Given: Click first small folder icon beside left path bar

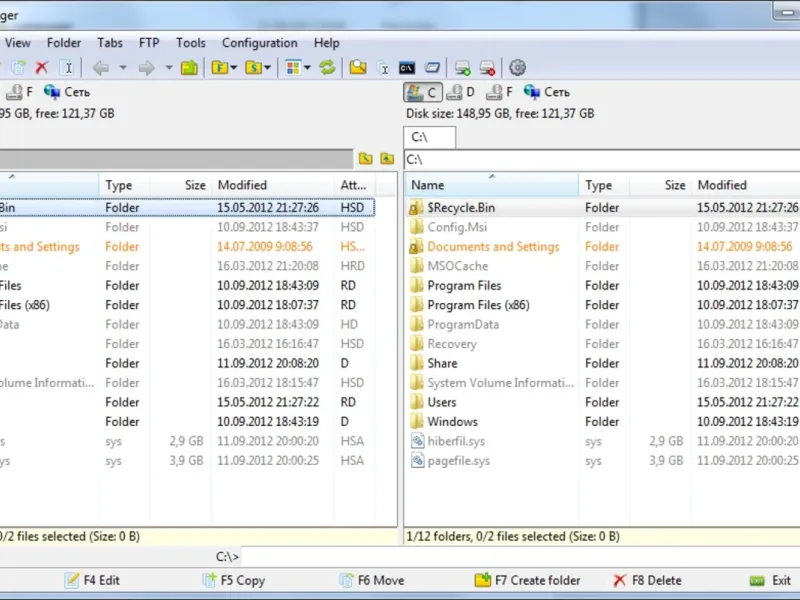Looking at the screenshot, I should [365, 159].
